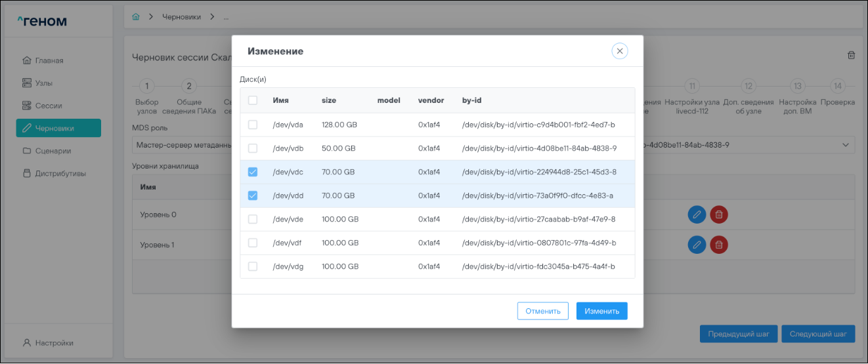Click the home icon in breadcrumb

pyautogui.click(x=136, y=17)
